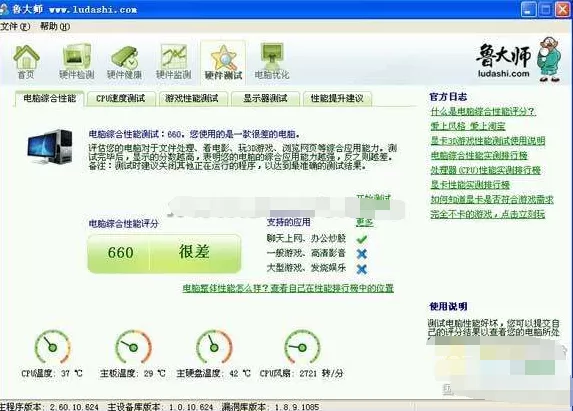Click status bar 主程序版本 2.60.10.624

click(49, 407)
